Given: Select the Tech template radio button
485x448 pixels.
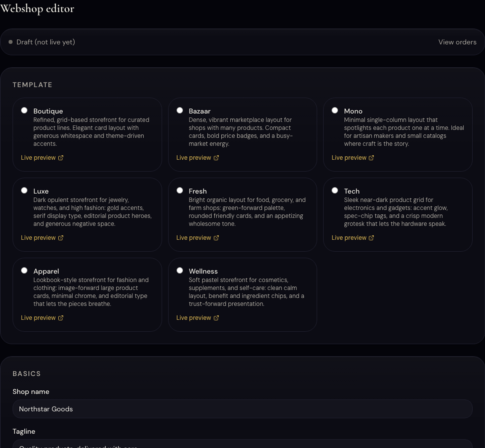Looking at the screenshot, I should [335, 190].
